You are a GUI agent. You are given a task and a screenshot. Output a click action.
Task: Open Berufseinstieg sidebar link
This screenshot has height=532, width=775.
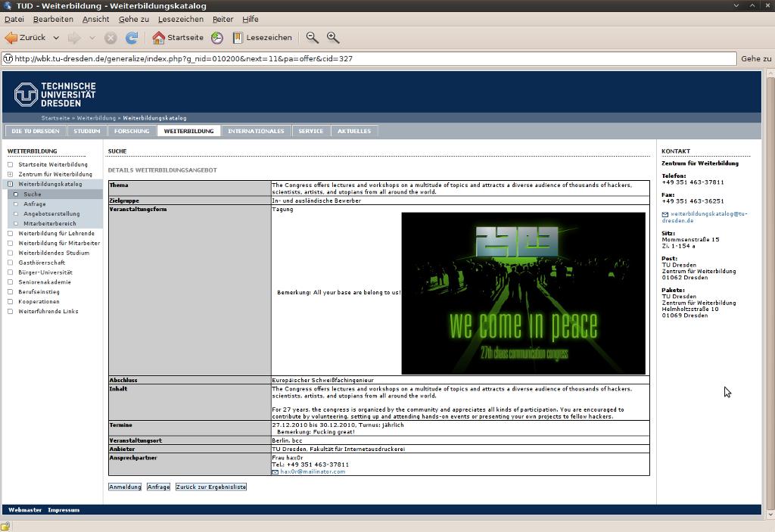point(39,291)
